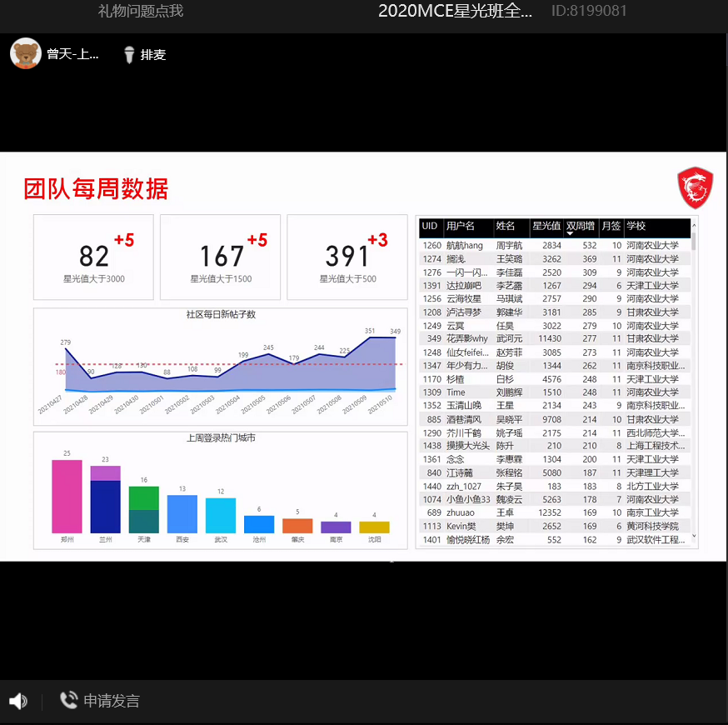The image size is (728, 725).
Task: Select the pink 郑州 bar in chart
Action: 67,496
